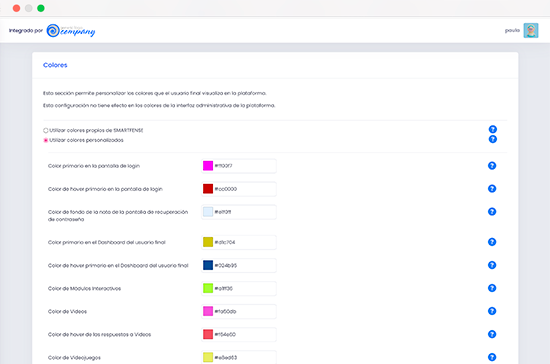
Task: Open help for video answers hover color
Action: (492, 334)
